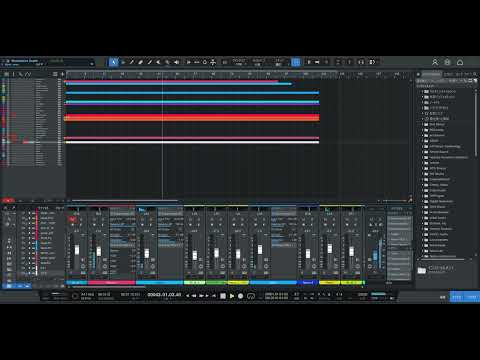Screen dimensions: 480x360
Task: Toggle the highlighted Snap button in toolbar
Action: 296,62
